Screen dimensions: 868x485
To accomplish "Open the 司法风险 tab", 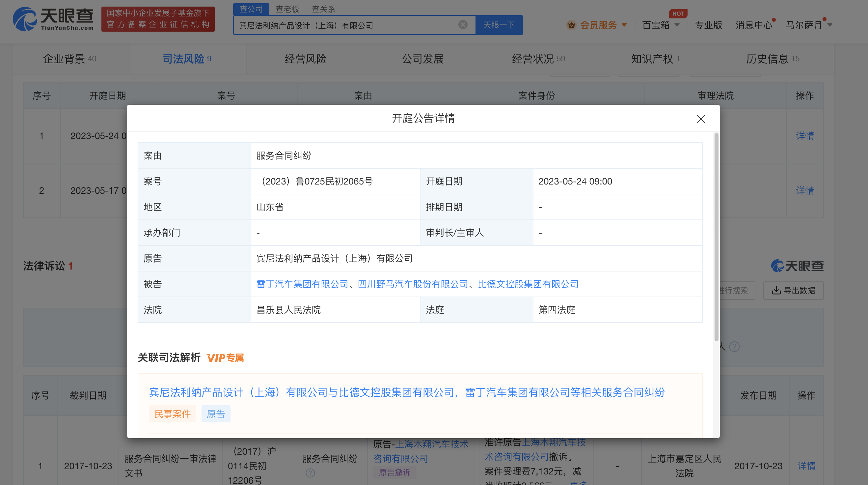I will point(187,59).
